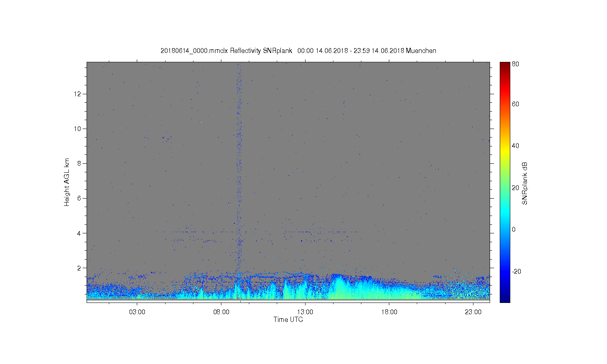607x364 pixels.
Task: Click the 13:00 time tick label
Action: pos(305,312)
